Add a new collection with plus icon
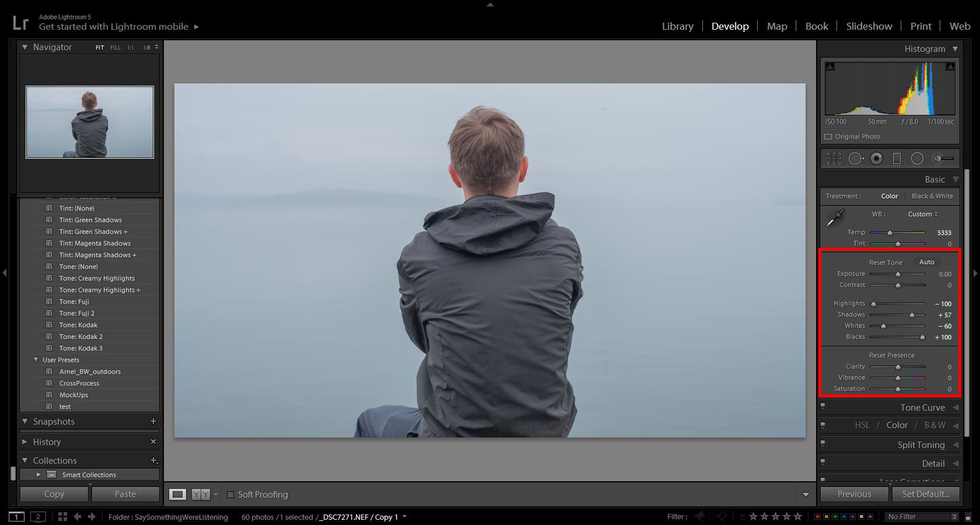Viewport: 980px width, 525px height. click(x=154, y=460)
